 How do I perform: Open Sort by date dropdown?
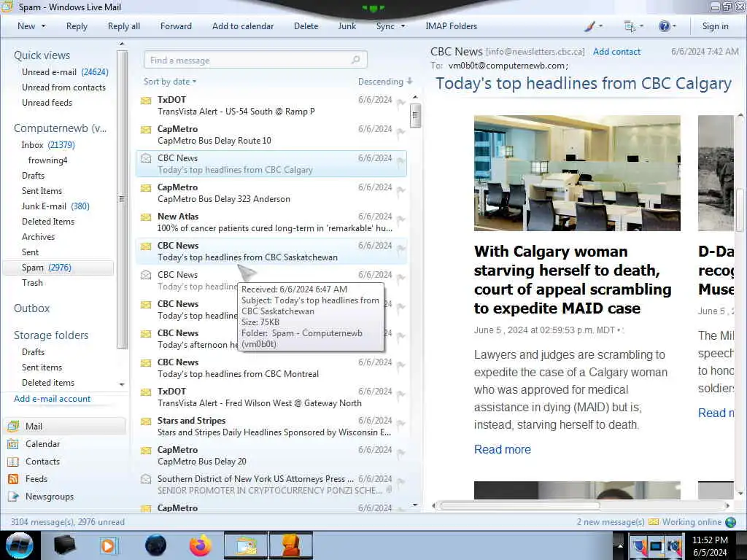(169, 82)
